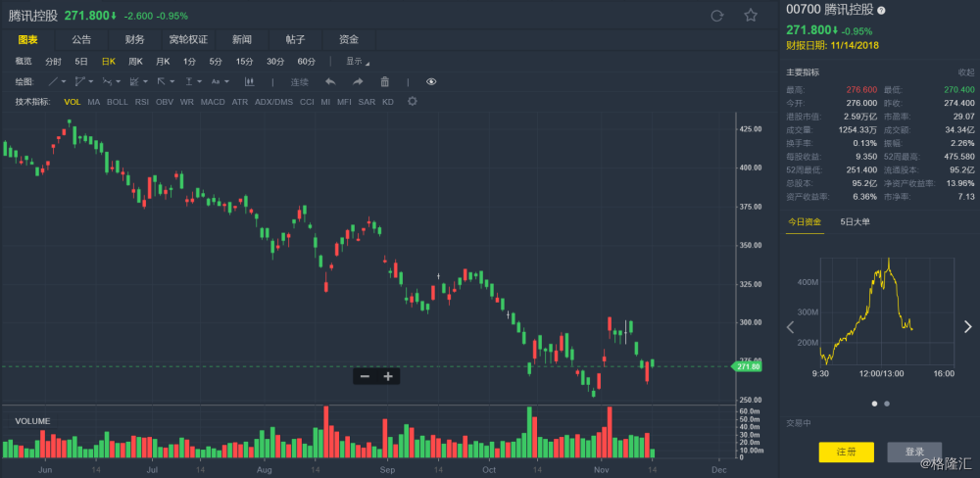The width and height of the screenshot is (980, 478).
Task: Enable the MA indicator
Action: [x=94, y=101]
